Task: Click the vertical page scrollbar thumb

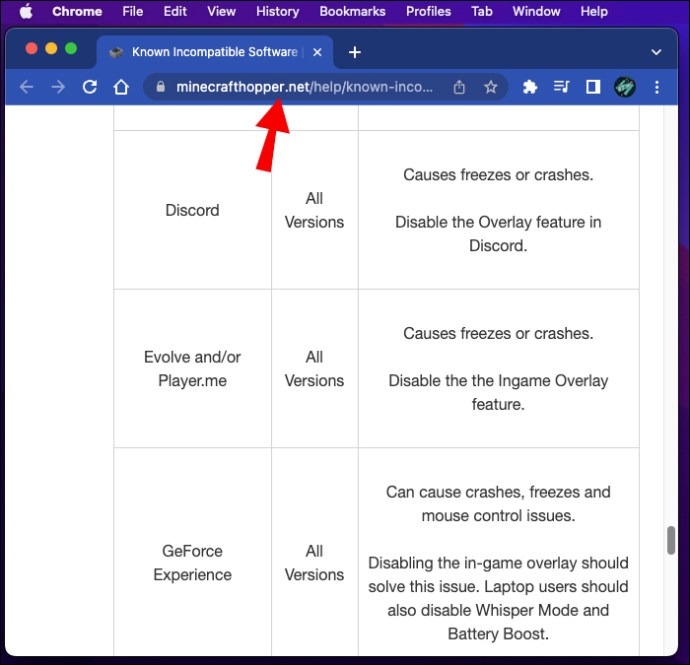Action: tap(671, 539)
